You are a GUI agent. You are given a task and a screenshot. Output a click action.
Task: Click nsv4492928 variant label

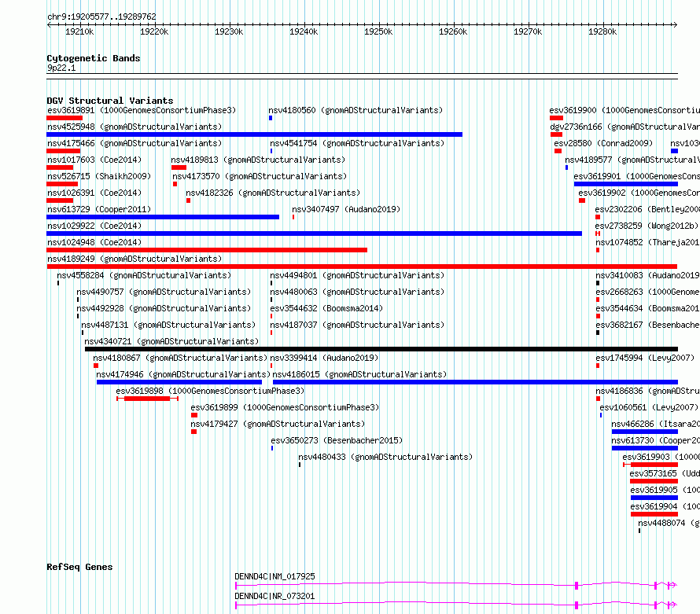pos(164,308)
